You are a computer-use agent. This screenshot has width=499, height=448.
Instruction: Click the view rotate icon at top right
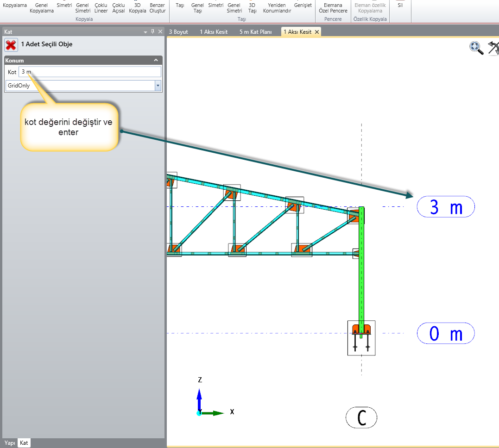click(x=494, y=48)
